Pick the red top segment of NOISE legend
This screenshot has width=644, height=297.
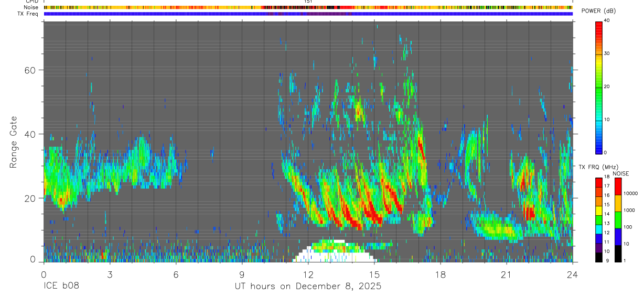pos(617,186)
